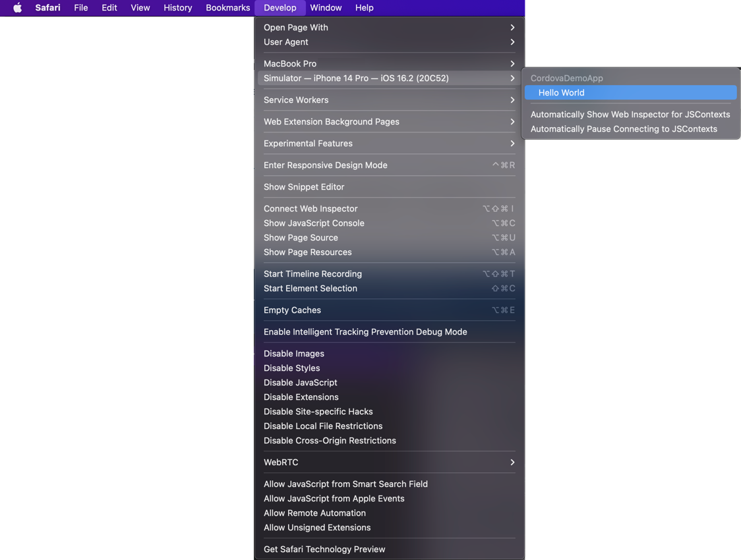This screenshot has width=741, height=560.
Task: Open the Apple logo menu
Action: (18, 7)
